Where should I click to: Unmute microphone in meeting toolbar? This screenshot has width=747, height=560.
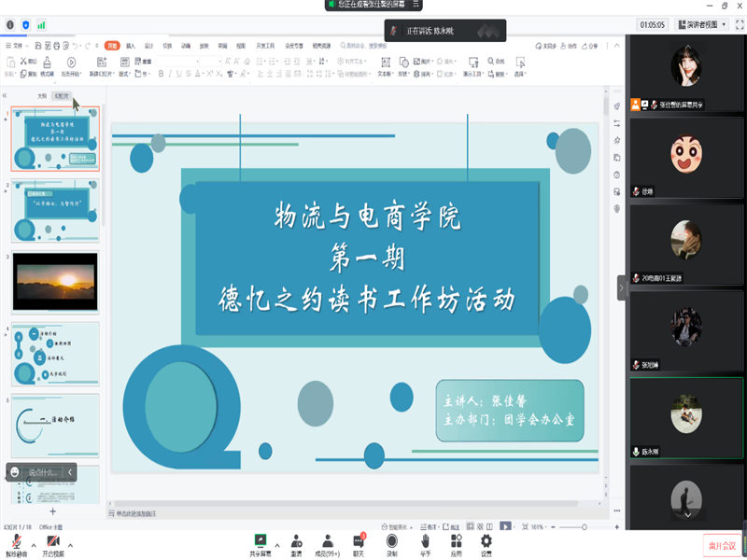click(16, 542)
